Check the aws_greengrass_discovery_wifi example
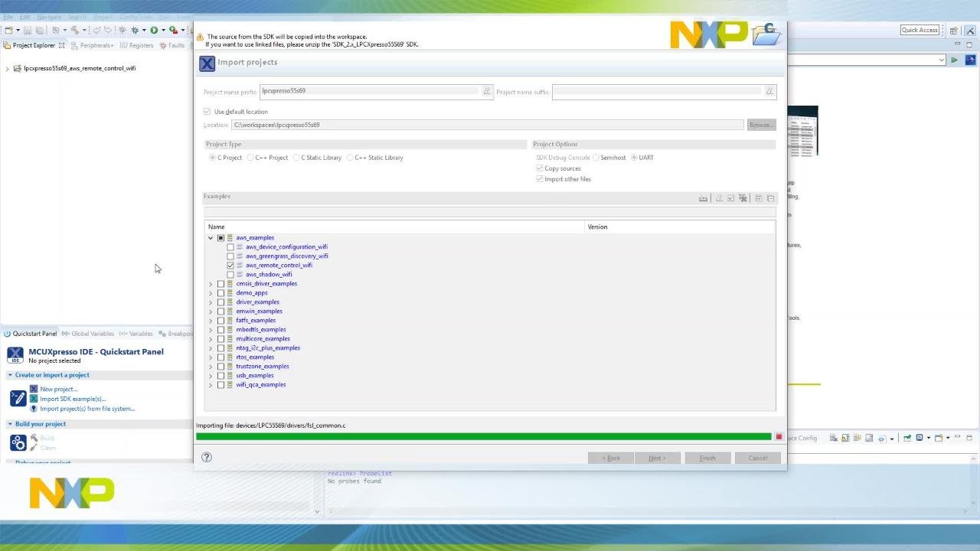Viewport: 980px width, 551px height. pyautogui.click(x=230, y=256)
